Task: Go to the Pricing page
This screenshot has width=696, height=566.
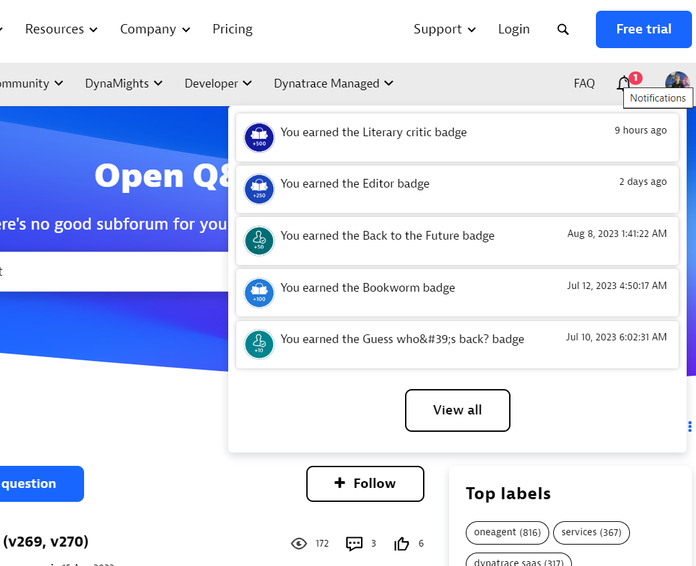Action: [232, 29]
